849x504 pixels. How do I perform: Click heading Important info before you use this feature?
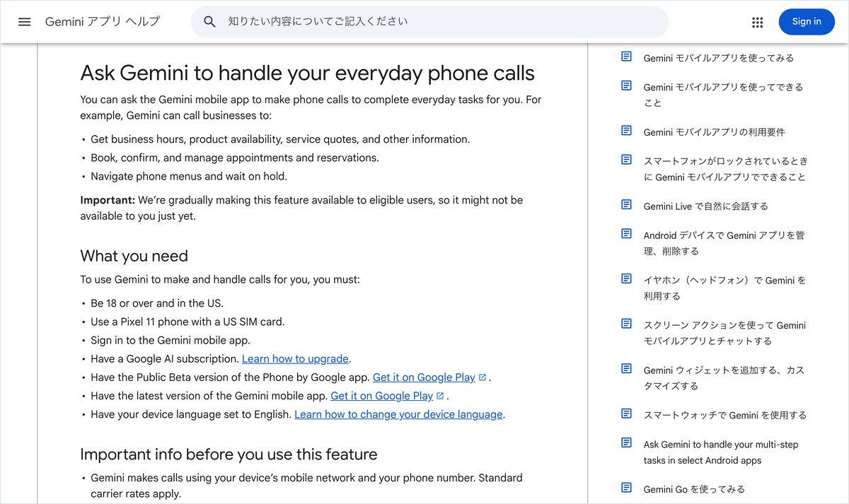click(229, 454)
